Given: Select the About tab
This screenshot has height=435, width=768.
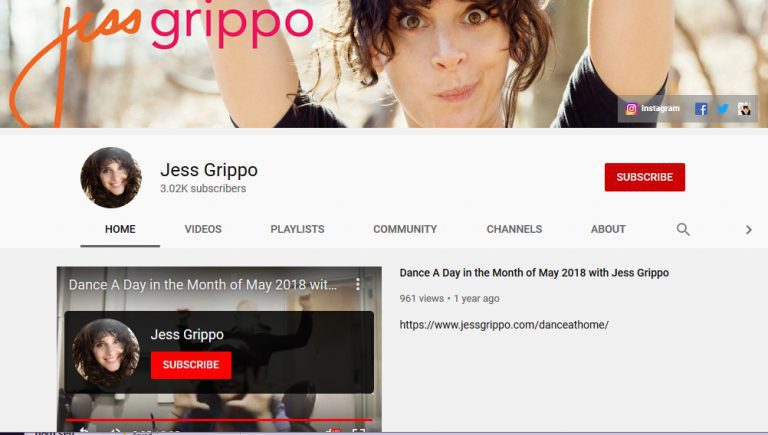Looking at the screenshot, I should tap(608, 229).
